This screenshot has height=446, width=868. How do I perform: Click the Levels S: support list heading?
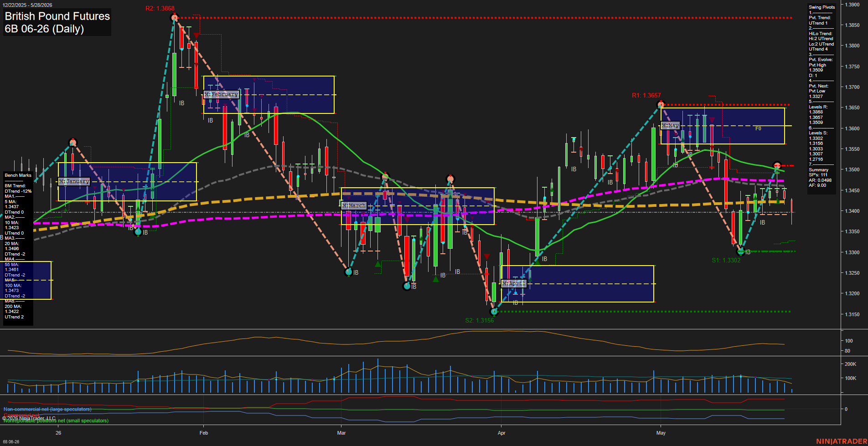818,133
